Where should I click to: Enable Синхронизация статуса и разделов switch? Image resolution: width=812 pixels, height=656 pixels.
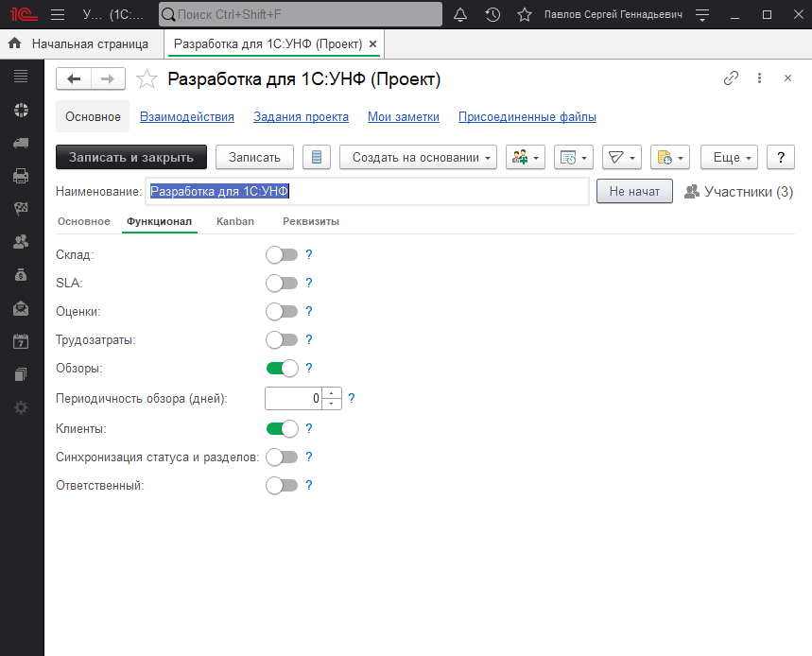(x=282, y=457)
